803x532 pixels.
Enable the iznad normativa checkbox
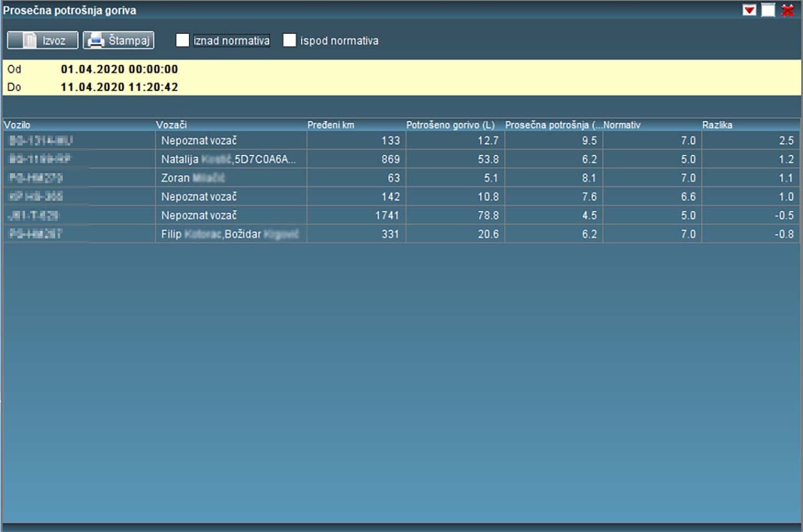tap(183, 41)
